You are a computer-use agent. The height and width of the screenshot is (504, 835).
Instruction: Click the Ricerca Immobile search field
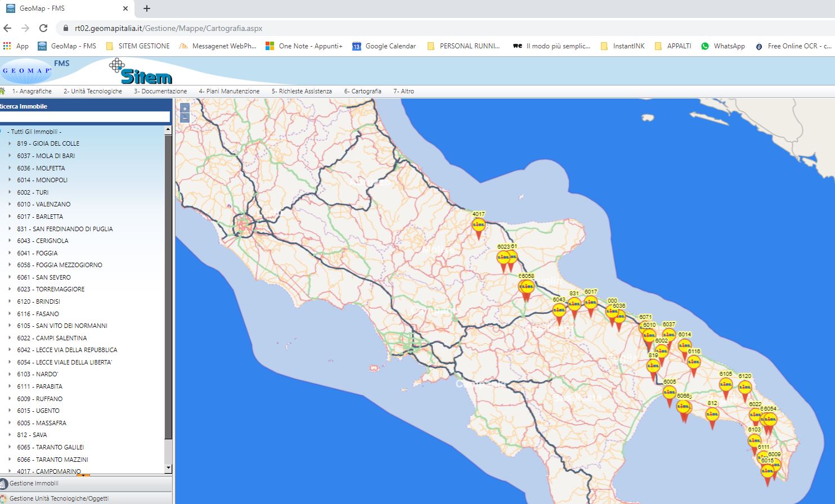coord(85,116)
